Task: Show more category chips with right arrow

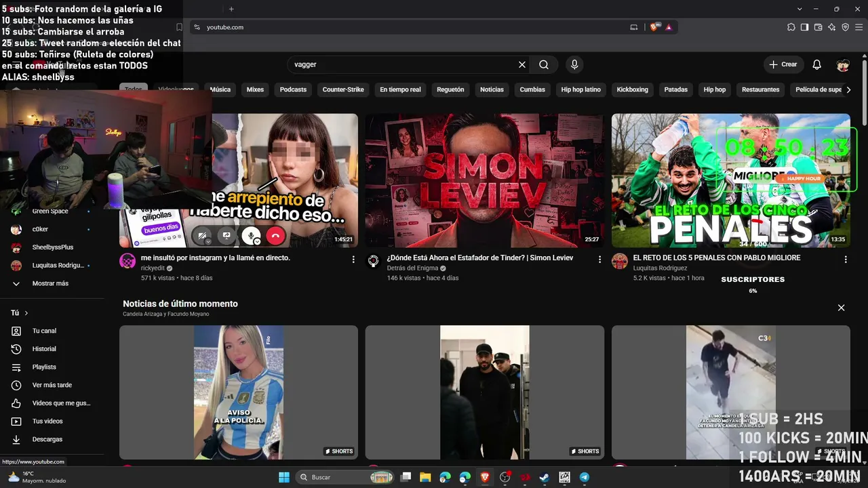Action: tap(848, 89)
